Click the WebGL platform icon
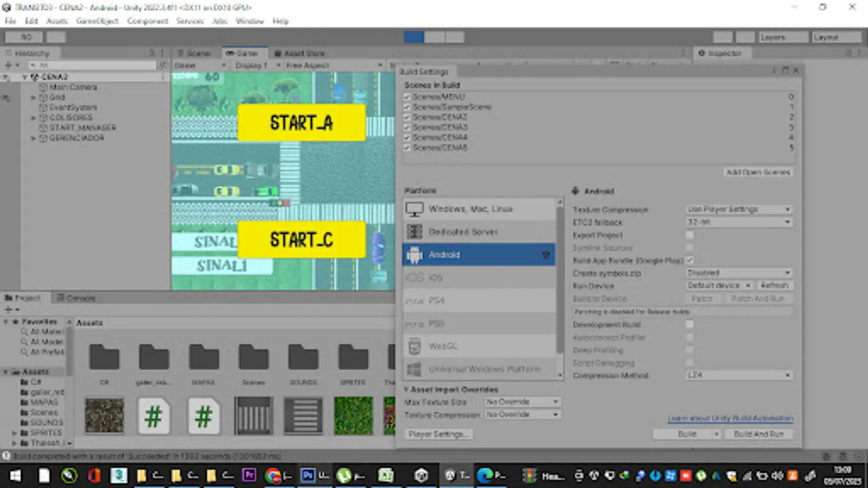This screenshot has height=488, width=868. (414, 346)
